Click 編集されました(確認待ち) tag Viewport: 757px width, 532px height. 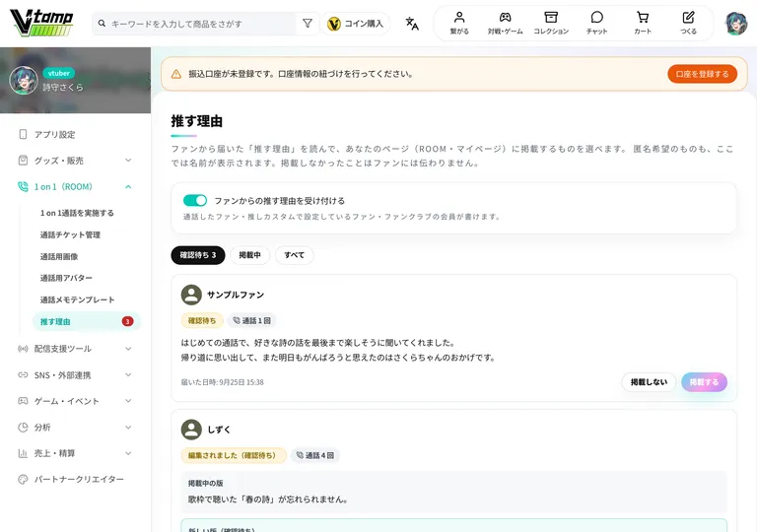pos(234,455)
